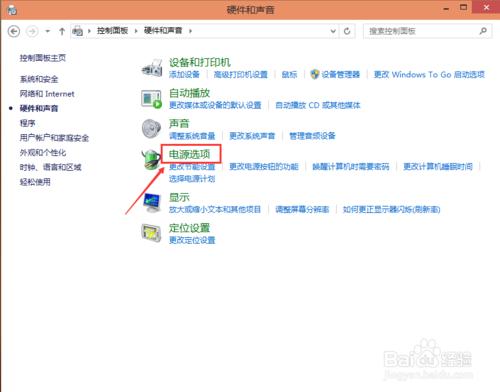Open the 定位设置 heading
The height and width of the screenshot is (392, 500).
189,228
